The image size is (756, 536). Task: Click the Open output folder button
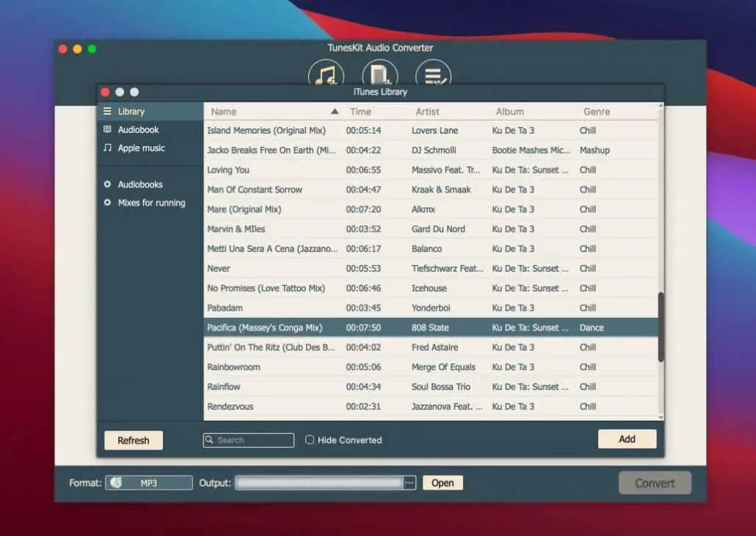click(443, 483)
